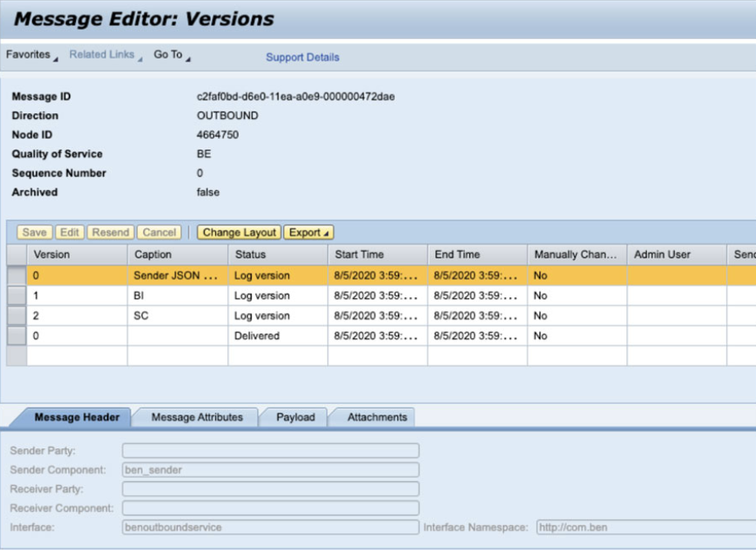Select row selector for SC version

point(17,315)
